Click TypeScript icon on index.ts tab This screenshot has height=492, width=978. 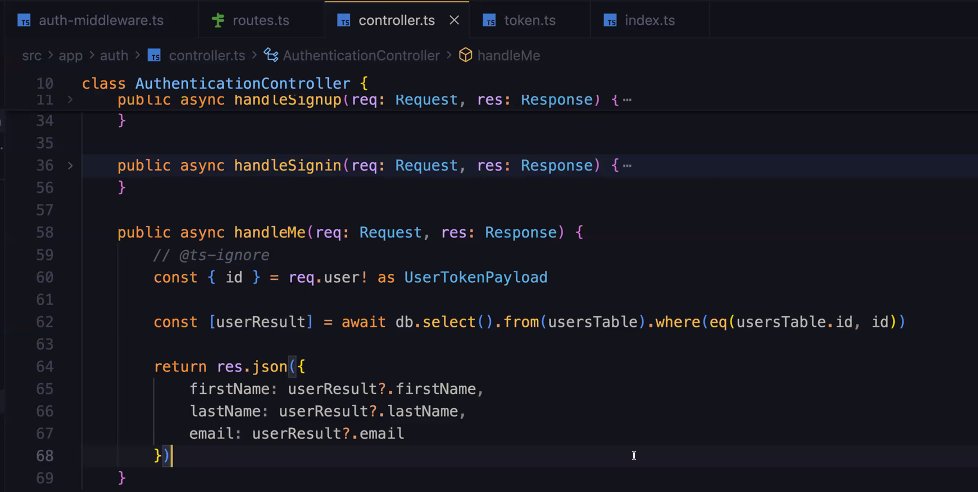(x=610, y=21)
